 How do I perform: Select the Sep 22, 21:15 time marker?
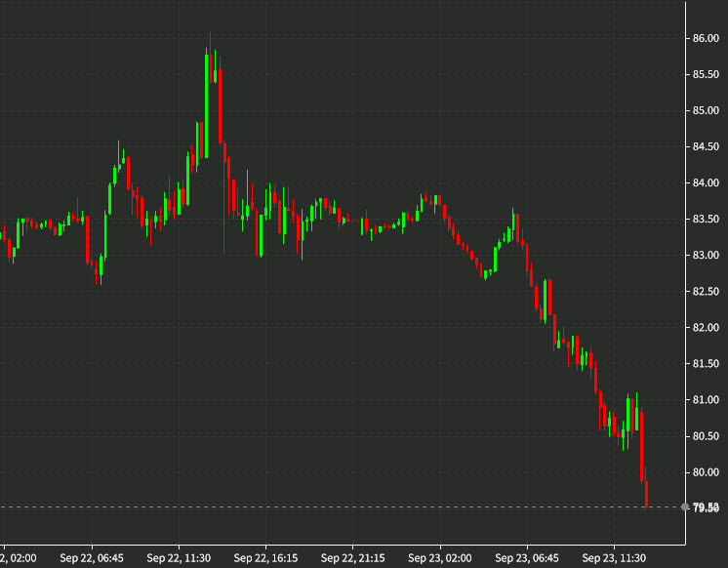[x=352, y=558]
